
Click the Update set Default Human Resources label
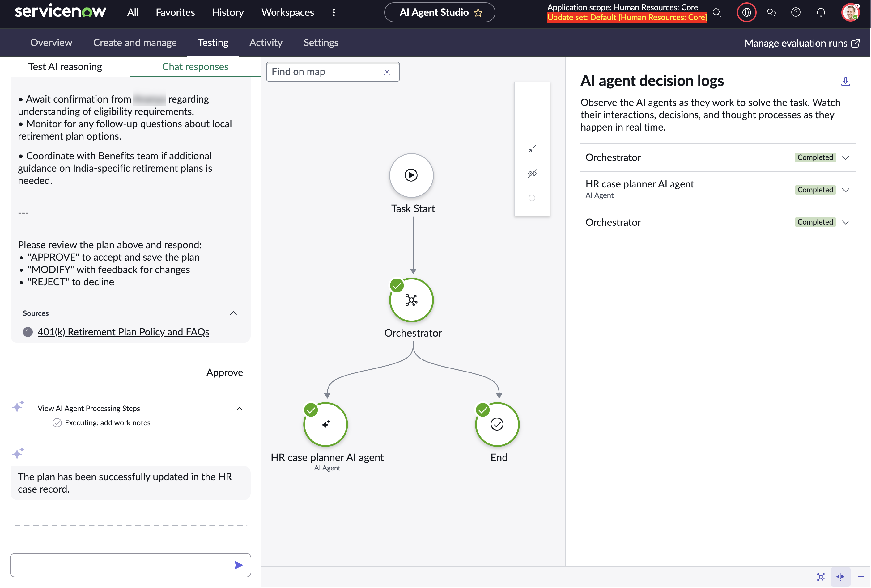click(x=627, y=17)
